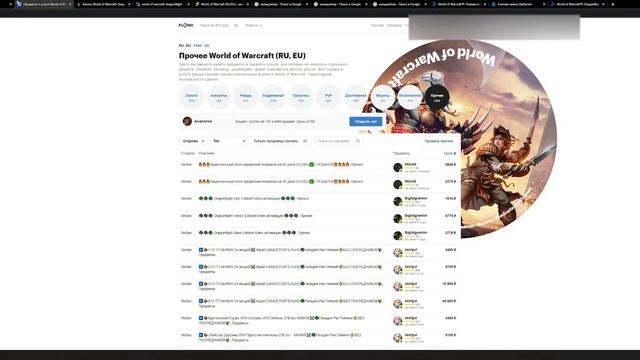The height and width of the screenshot is (360, 640).
Task: Click the 'Продать прочее' button
Action: pyautogui.click(x=439, y=141)
